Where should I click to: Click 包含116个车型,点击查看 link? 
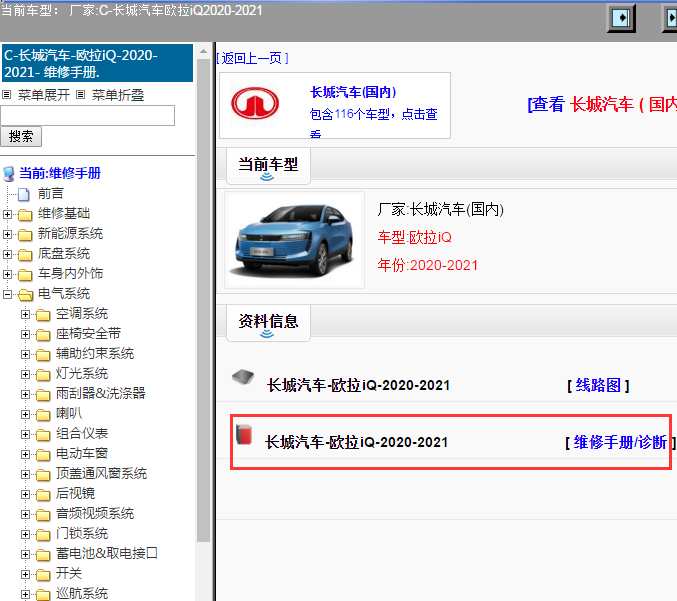pyautogui.click(x=373, y=124)
